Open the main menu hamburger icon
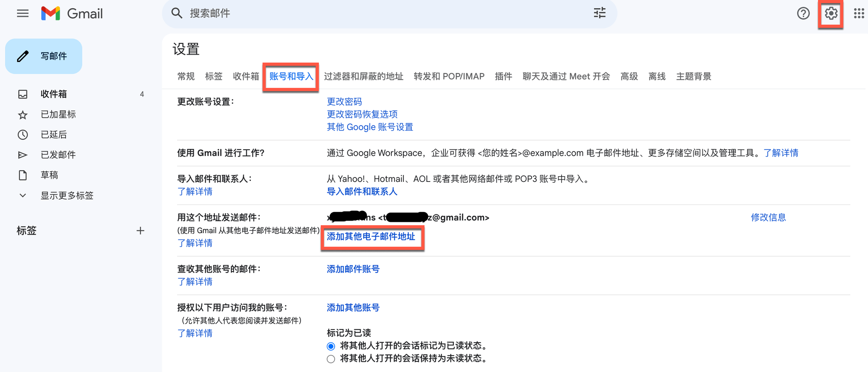 click(x=23, y=13)
